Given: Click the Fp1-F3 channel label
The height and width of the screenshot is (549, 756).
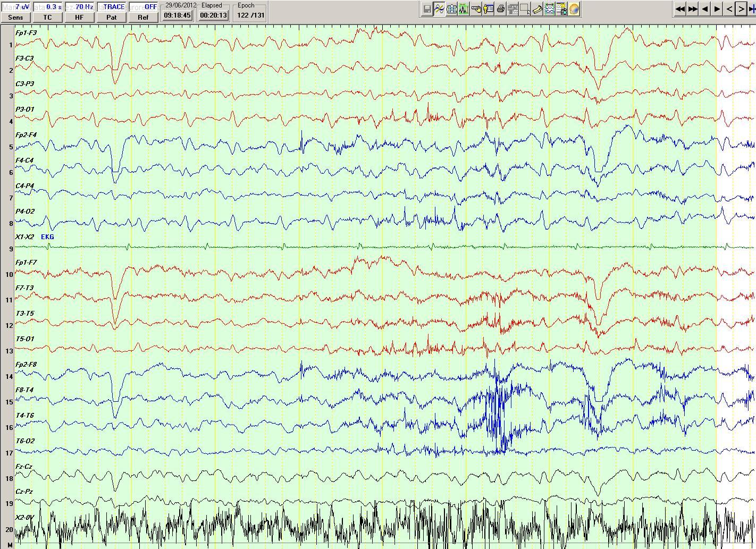Looking at the screenshot, I should [26, 33].
